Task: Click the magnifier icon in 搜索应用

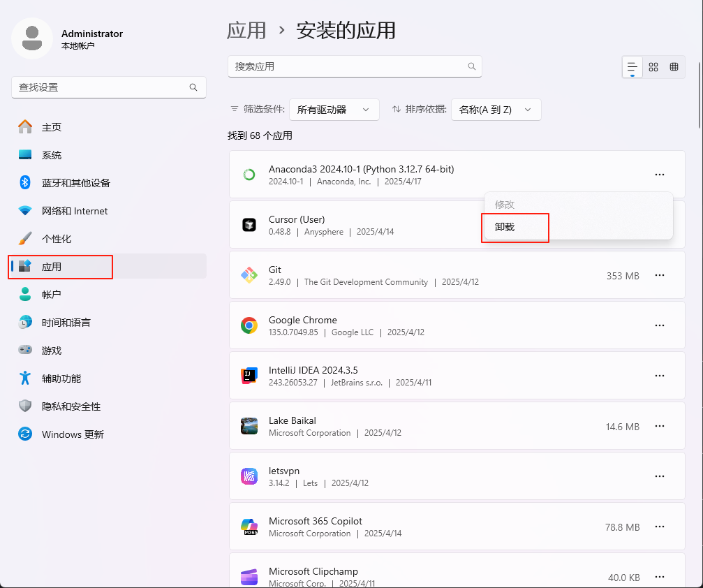Action: point(472,66)
